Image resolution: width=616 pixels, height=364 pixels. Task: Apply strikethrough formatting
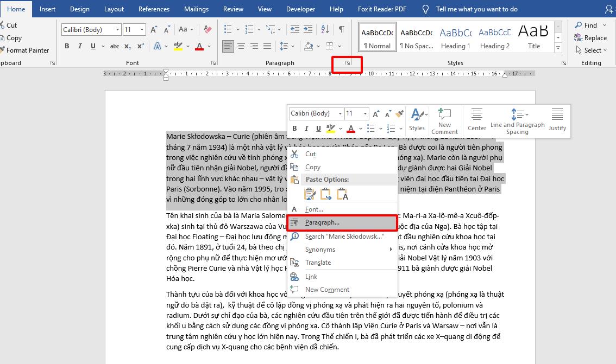[115, 46]
